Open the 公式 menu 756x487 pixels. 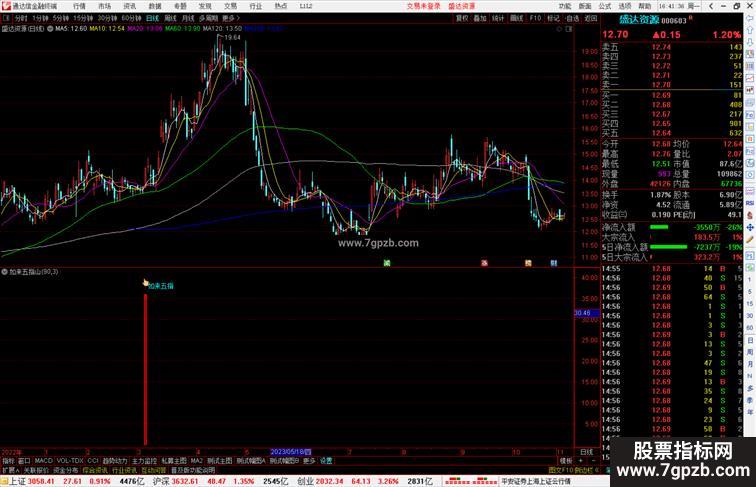(605, 6)
